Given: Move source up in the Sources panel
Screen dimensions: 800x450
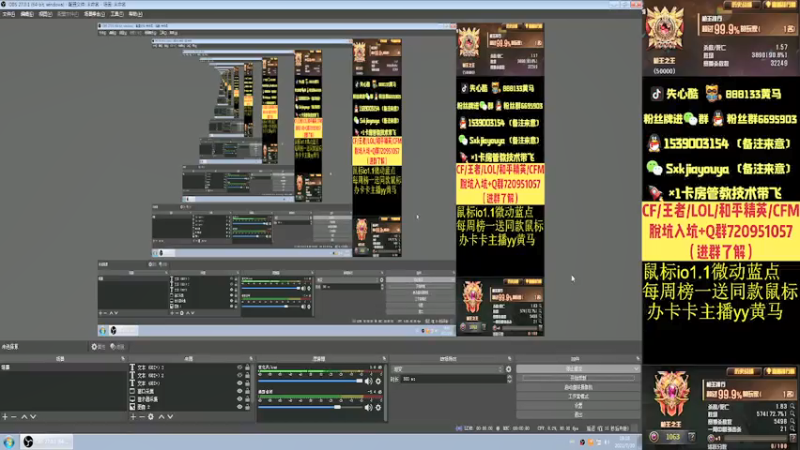Looking at the screenshot, I should (x=161, y=417).
